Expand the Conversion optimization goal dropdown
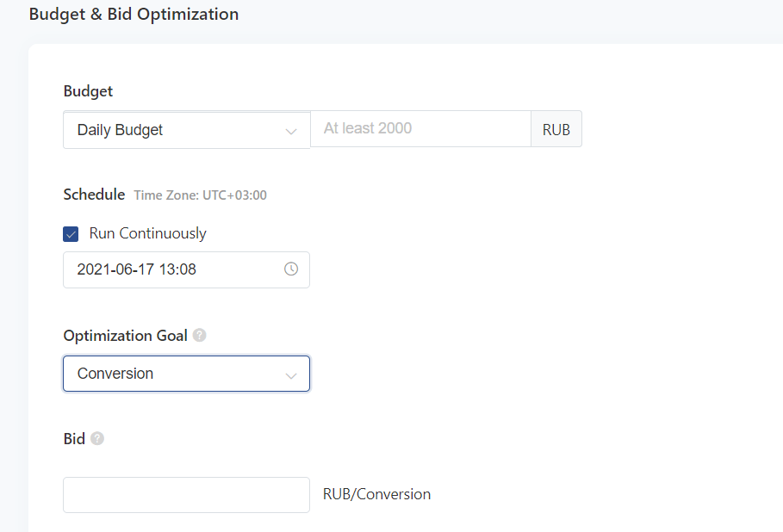Image resolution: width=783 pixels, height=532 pixels. coord(172,374)
